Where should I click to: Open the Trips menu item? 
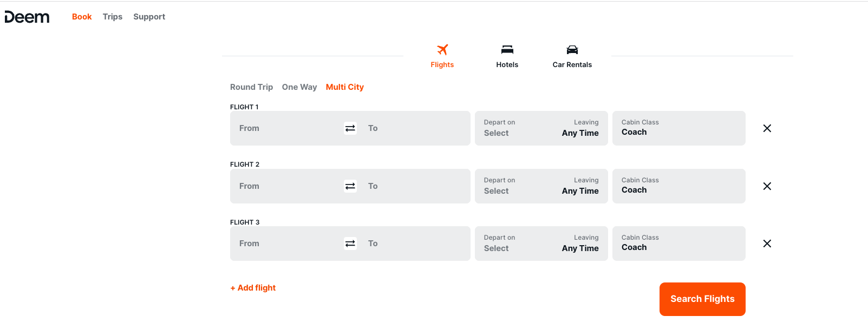(113, 17)
